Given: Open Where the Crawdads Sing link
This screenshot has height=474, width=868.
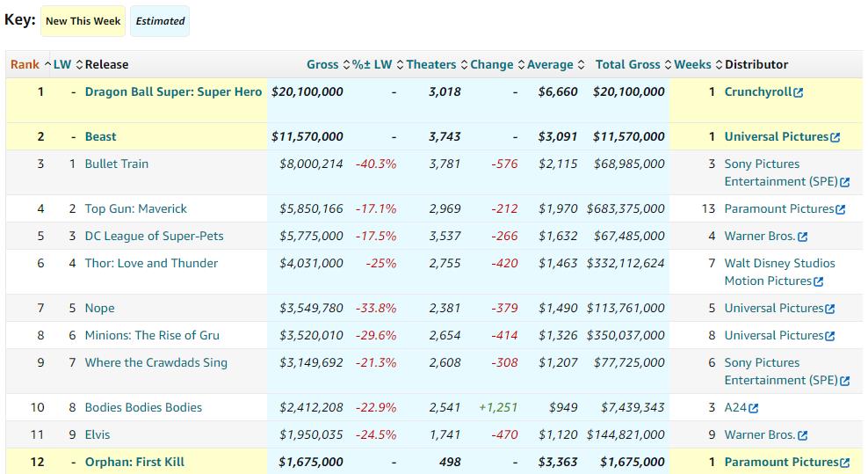Looking at the screenshot, I should point(156,362).
